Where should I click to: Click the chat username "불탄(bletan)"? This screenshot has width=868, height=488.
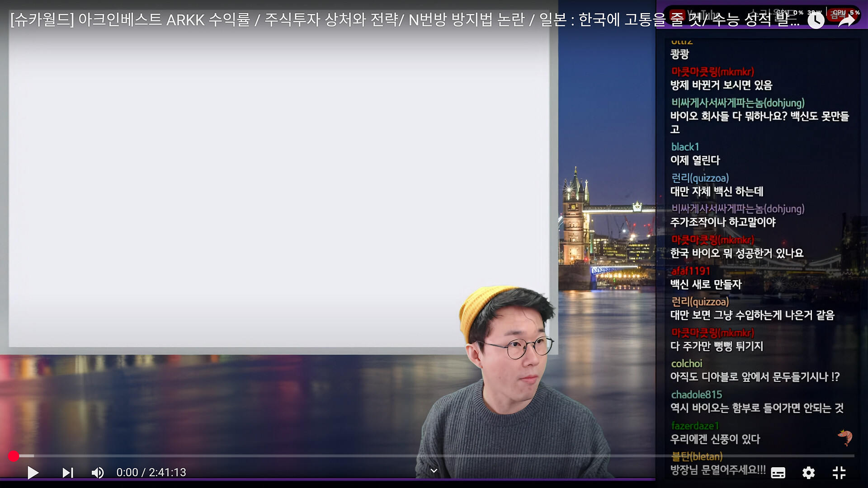697,456
